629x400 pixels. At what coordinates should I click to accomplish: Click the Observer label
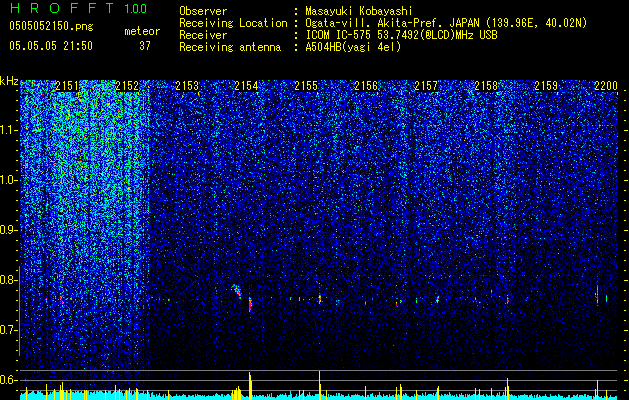pyautogui.click(x=203, y=11)
